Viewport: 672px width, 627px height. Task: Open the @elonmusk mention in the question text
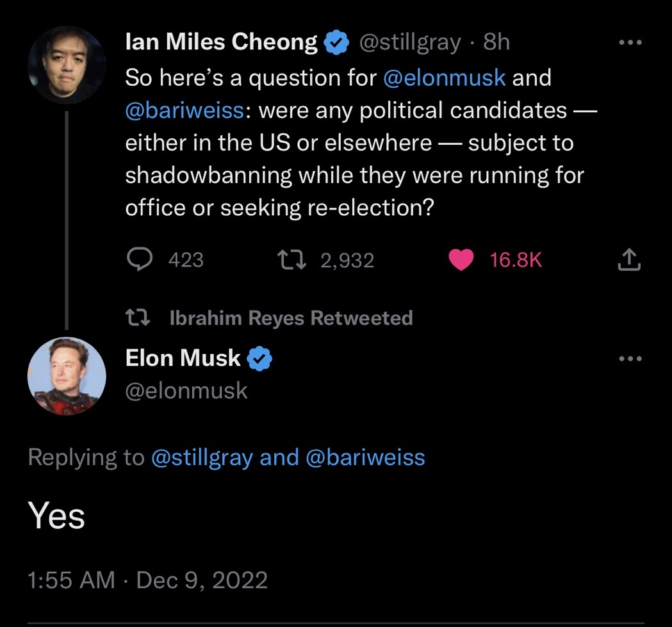coord(444,77)
